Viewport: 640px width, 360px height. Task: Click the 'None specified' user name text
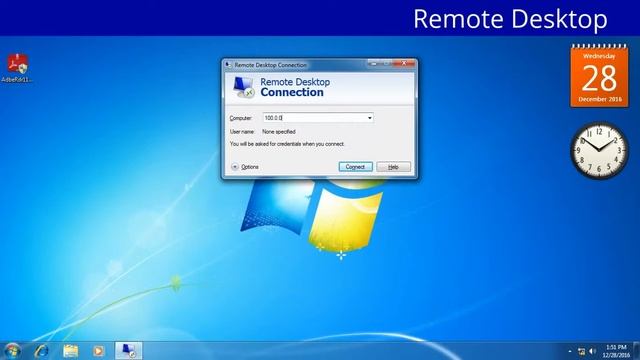(279, 132)
